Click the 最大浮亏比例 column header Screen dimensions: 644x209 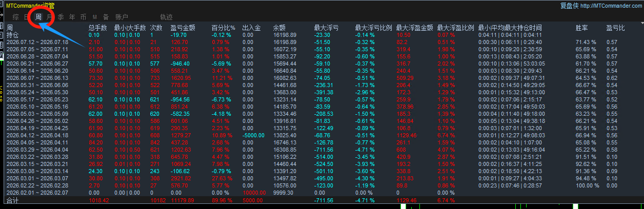(373, 28)
